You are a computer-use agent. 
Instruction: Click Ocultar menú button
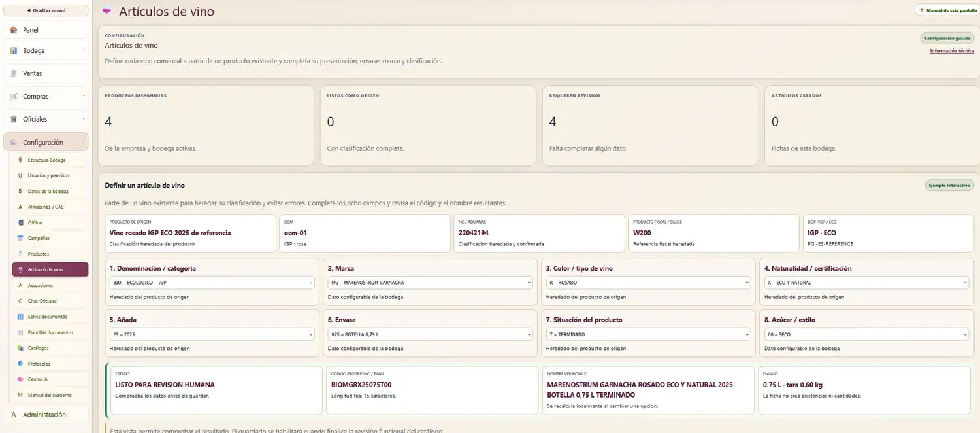pos(46,10)
